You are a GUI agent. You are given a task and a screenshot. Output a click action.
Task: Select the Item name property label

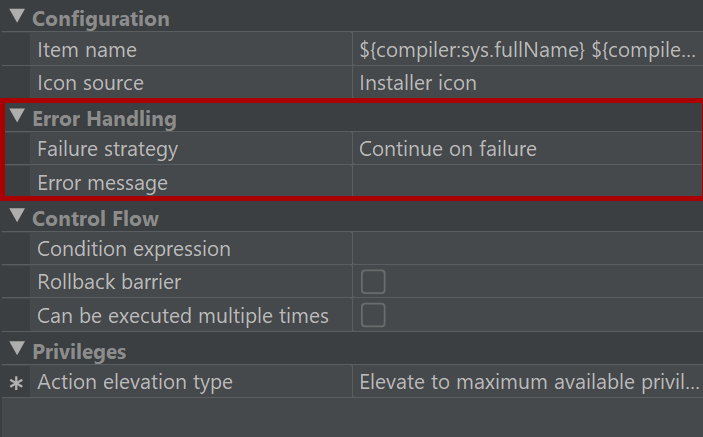coord(87,49)
